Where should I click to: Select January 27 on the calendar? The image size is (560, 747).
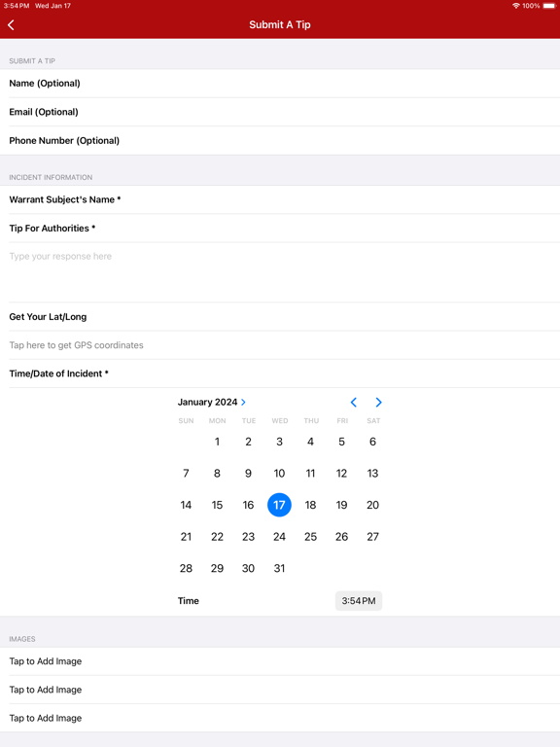click(373, 537)
